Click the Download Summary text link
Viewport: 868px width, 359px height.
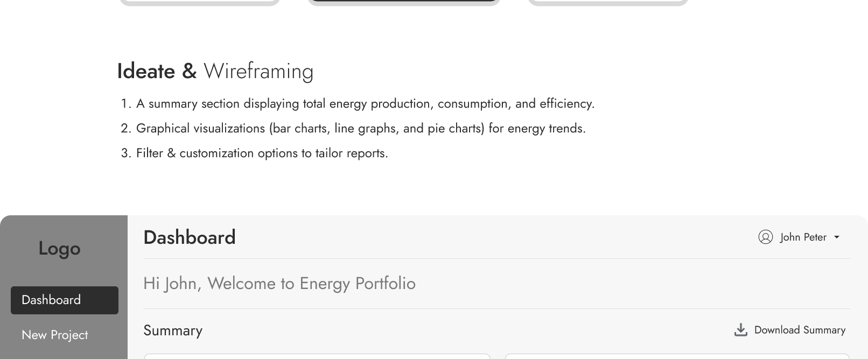[800, 330]
